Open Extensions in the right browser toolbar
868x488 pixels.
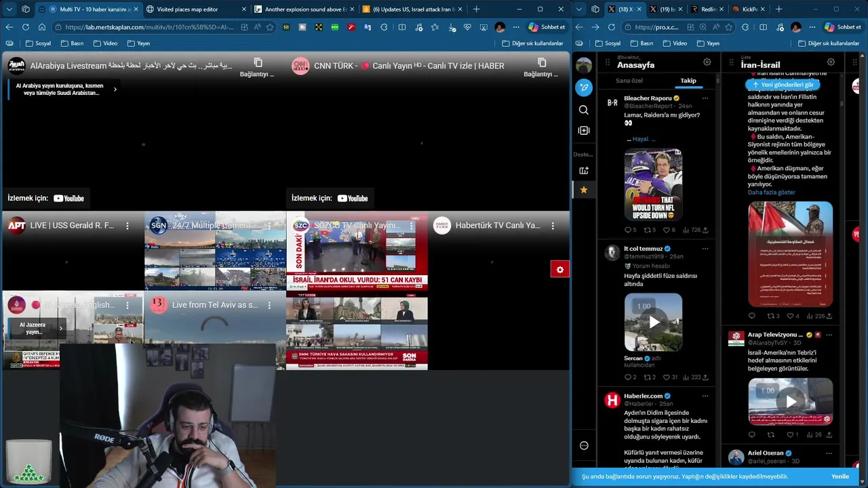[745, 27]
